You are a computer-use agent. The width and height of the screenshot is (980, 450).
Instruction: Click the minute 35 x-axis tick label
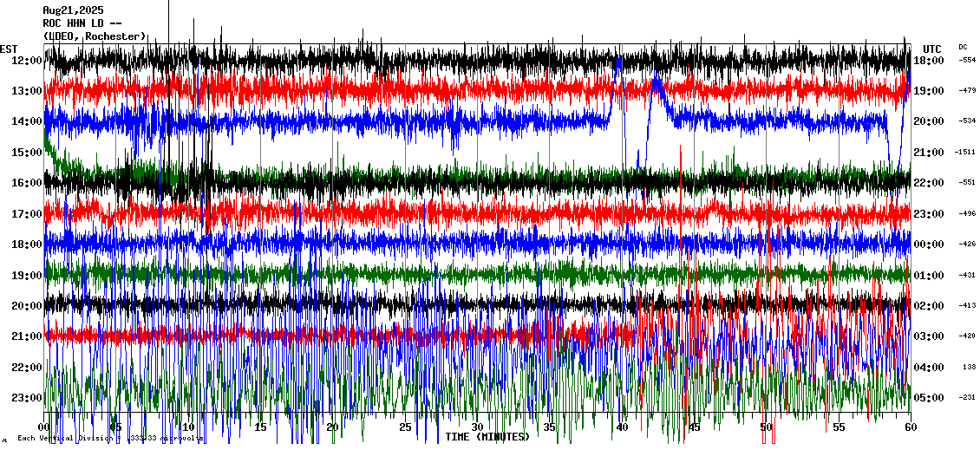(549, 427)
